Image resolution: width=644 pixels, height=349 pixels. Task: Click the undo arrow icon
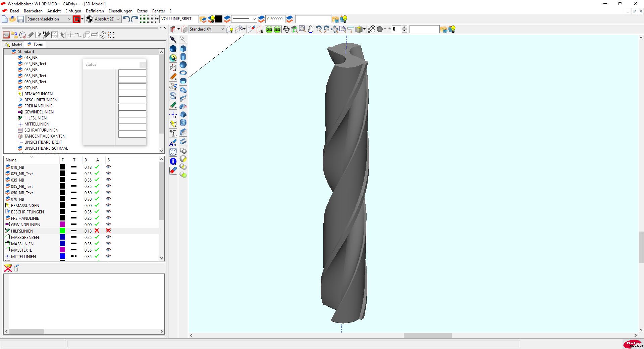126,19
